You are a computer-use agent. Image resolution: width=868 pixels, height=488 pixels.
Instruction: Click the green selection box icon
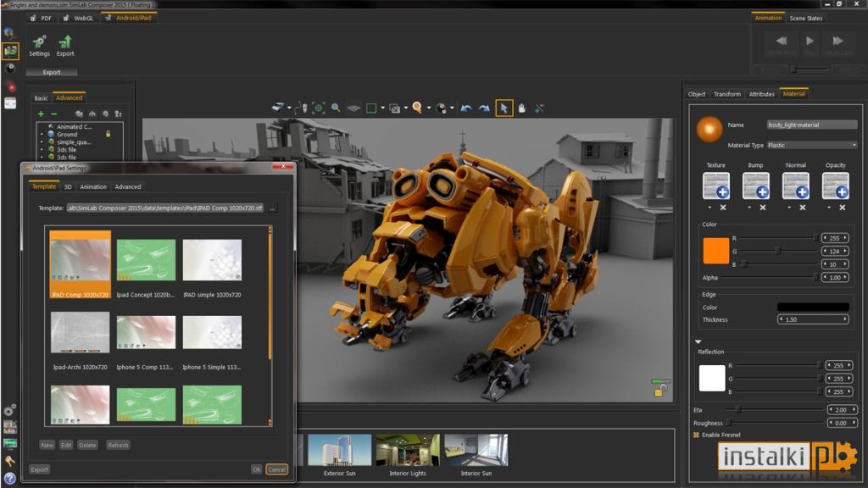pyautogui.click(x=371, y=108)
